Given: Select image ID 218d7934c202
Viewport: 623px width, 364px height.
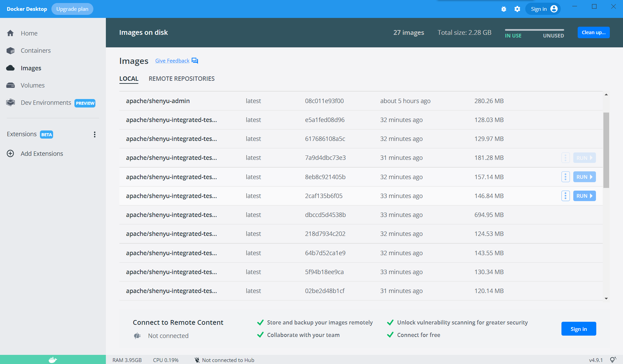Looking at the screenshot, I should point(325,234).
